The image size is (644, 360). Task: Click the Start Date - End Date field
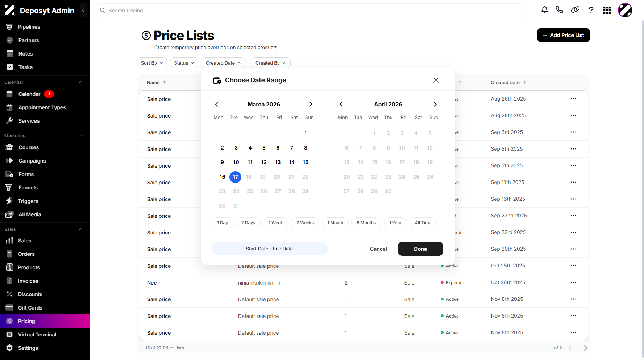[269, 249]
